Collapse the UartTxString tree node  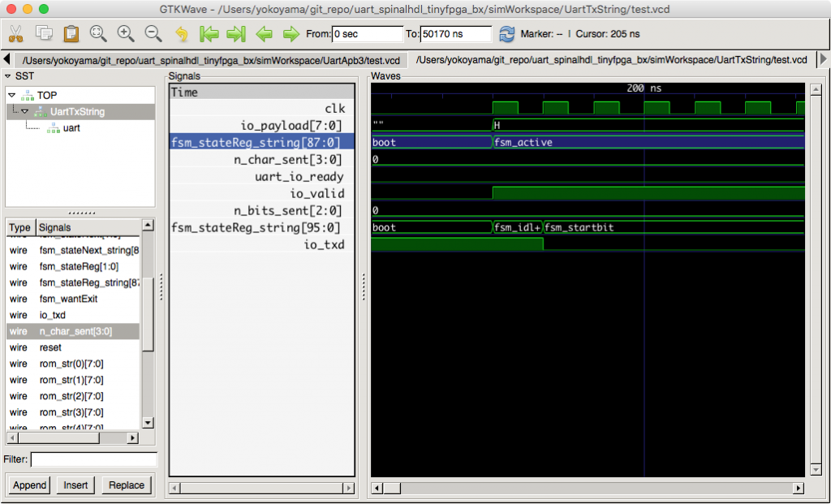25,111
